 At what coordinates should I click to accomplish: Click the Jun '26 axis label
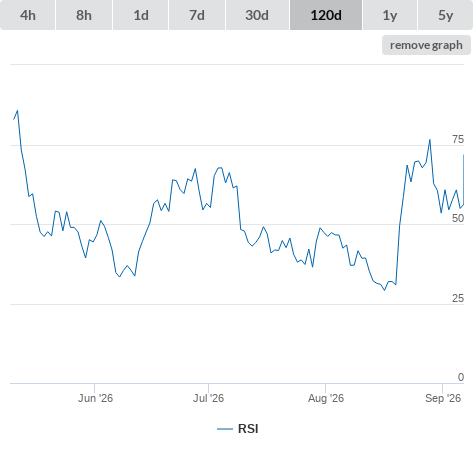95,398
